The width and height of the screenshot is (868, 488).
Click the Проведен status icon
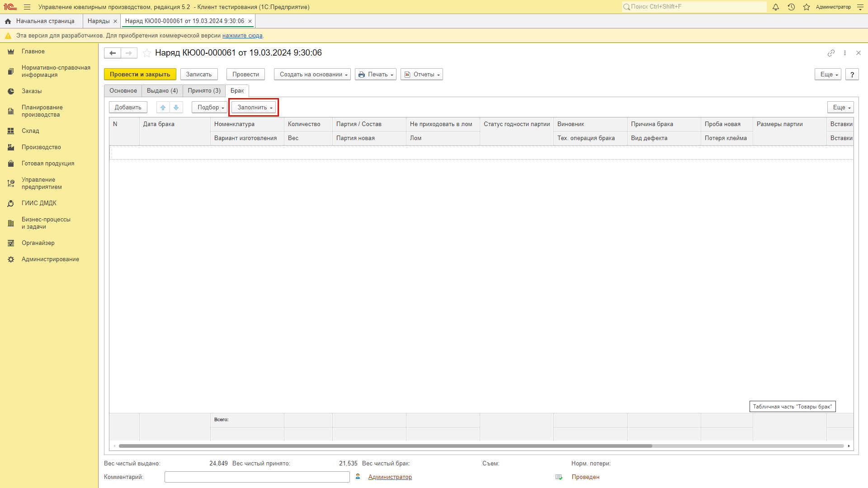click(x=559, y=477)
